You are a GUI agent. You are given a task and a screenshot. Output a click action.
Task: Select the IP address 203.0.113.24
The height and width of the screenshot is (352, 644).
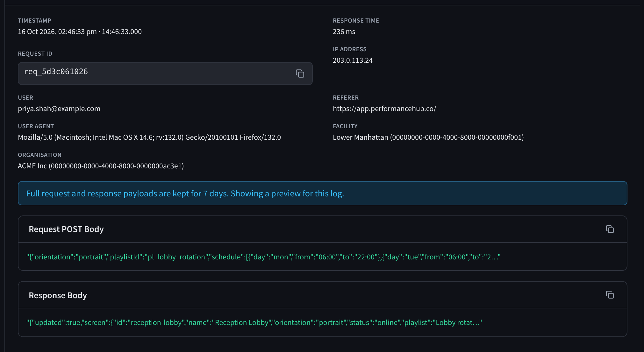(x=353, y=60)
